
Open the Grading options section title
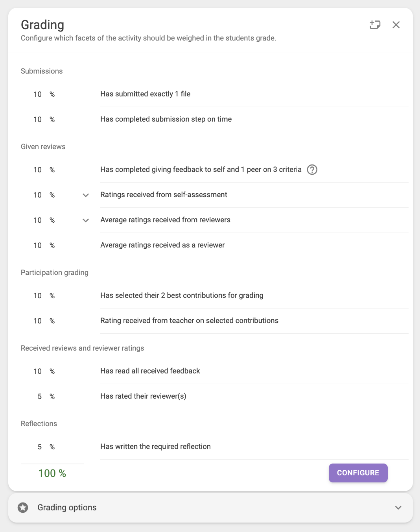click(x=67, y=508)
